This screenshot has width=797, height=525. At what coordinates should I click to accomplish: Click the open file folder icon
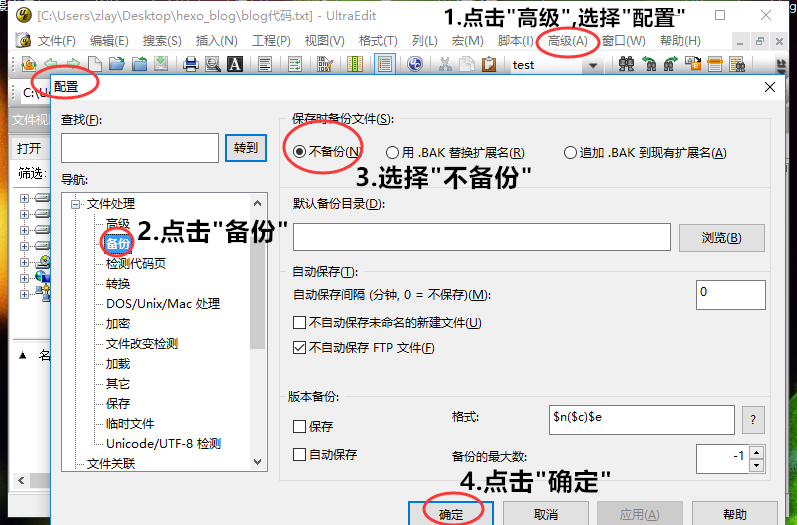coord(117,64)
